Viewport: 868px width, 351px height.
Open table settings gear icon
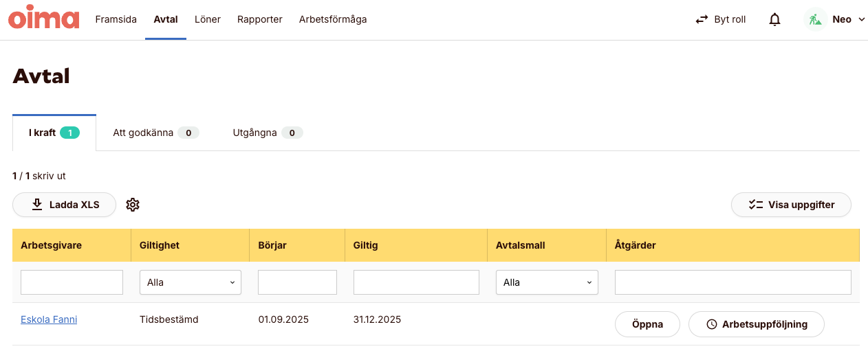coord(133,205)
